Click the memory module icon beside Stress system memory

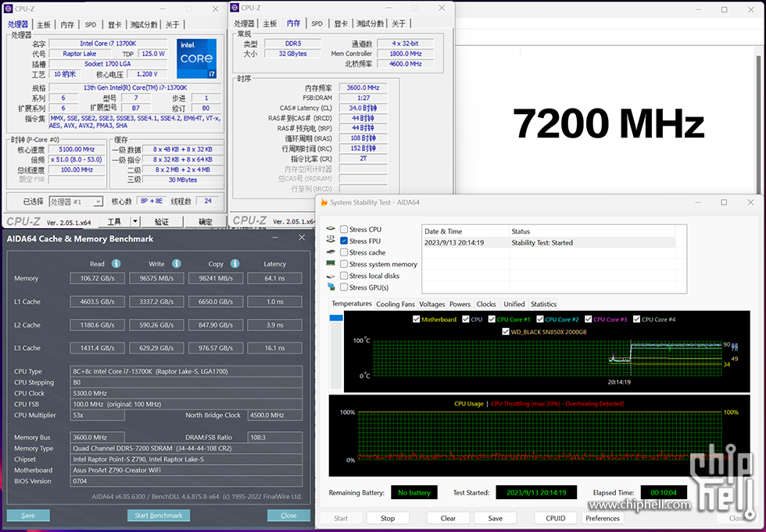(331, 263)
